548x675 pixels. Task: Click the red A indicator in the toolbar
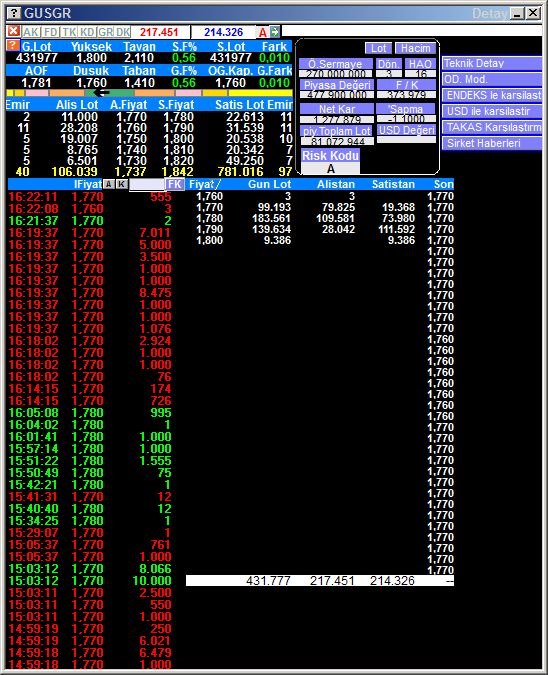tap(262, 32)
